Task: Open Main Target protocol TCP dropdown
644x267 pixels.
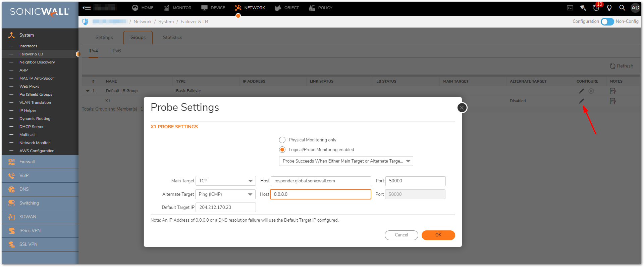Action: pyautogui.click(x=225, y=181)
